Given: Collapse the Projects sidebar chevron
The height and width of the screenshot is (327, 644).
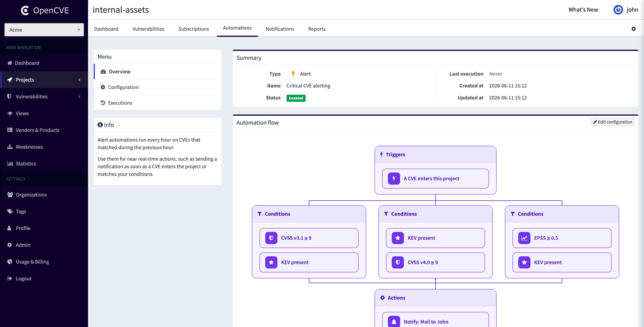Looking at the screenshot, I should pyautogui.click(x=79, y=80).
